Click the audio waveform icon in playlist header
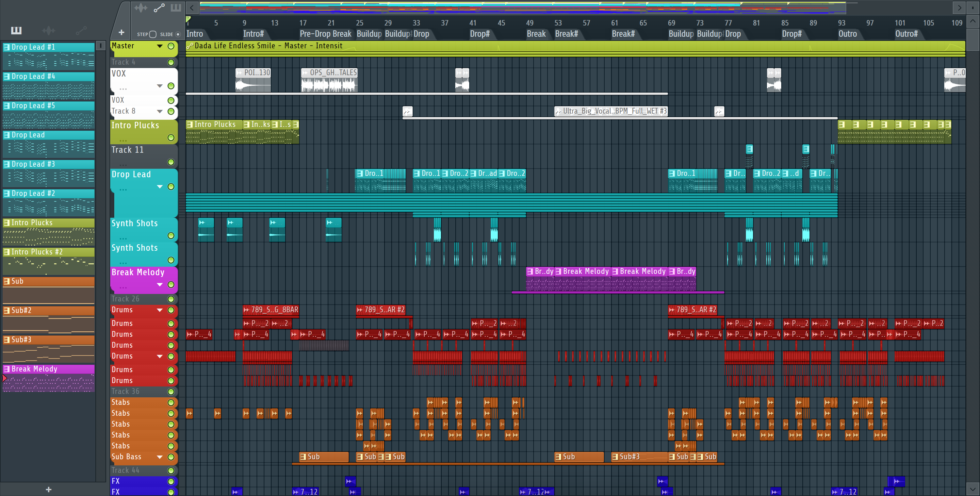 (141, 7)
